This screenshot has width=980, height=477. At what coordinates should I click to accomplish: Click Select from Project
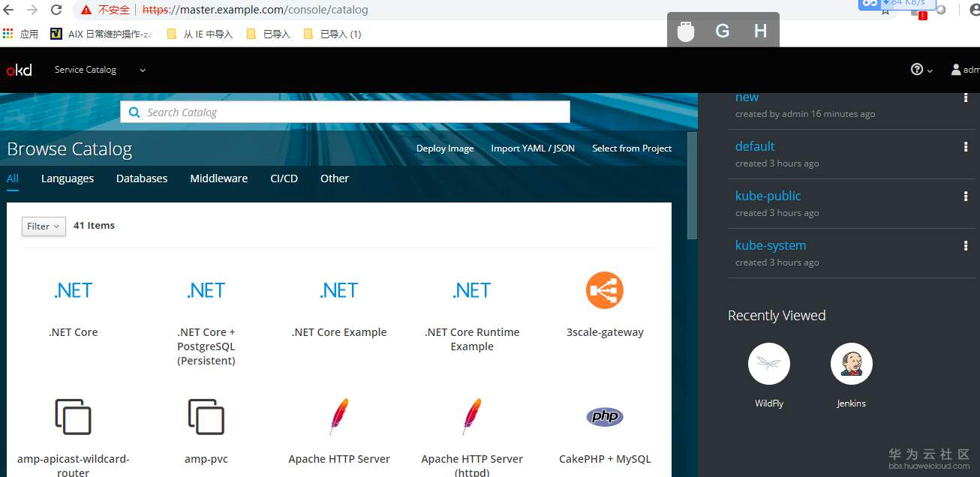coord(632,148)
